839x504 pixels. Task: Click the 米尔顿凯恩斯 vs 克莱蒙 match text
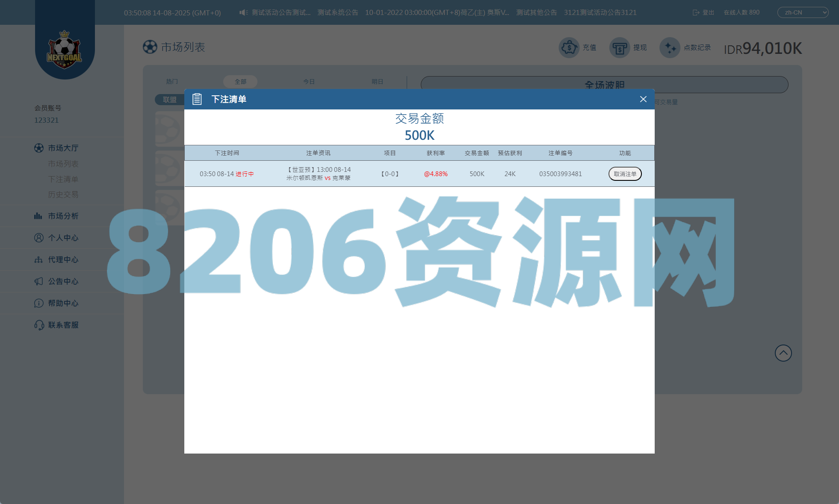318,178
